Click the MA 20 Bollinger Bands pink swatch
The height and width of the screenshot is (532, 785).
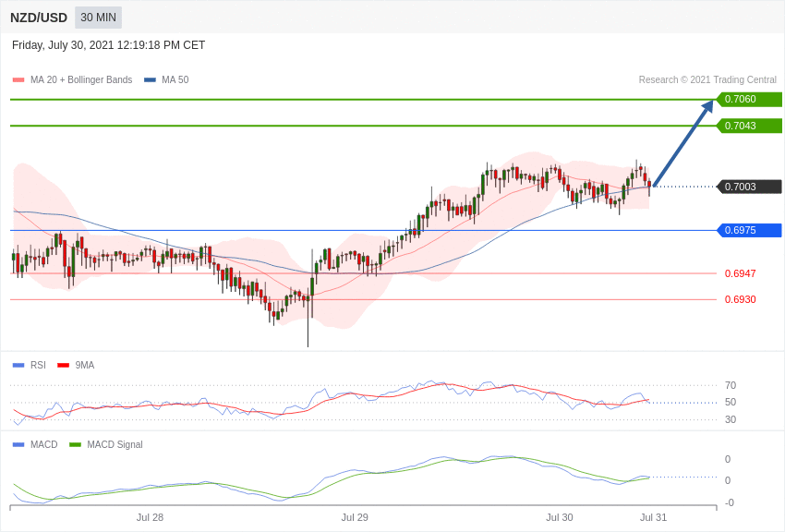point(18,80)
